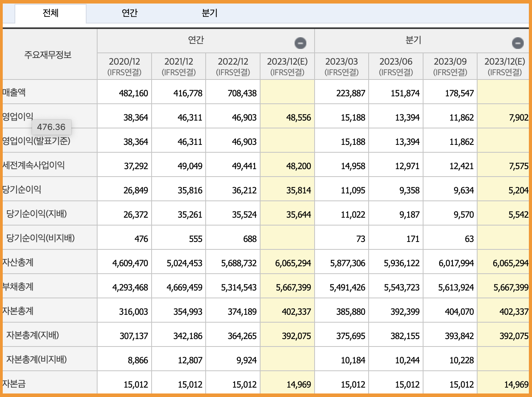Click the 73 non-controlling quarterly value
This screenshot has height=397, width=532.
click(361, 239)
